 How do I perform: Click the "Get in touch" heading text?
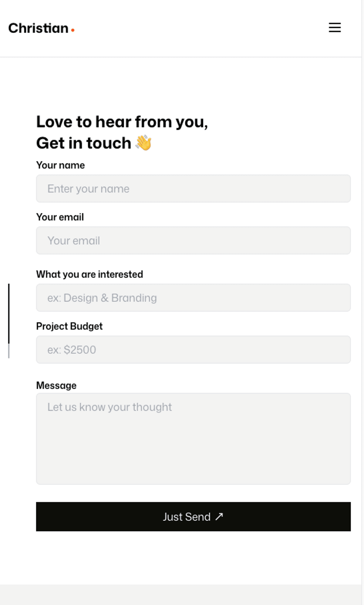coord(84,143)
